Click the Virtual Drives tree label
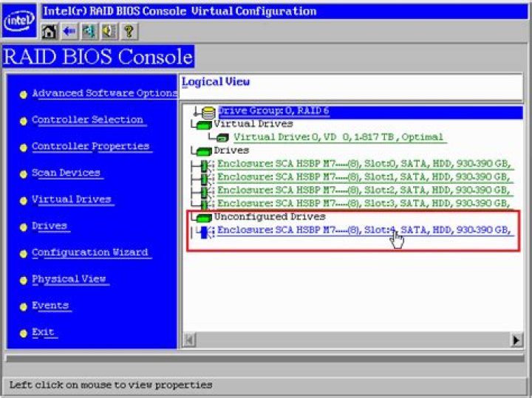The image size is (532, 398). [x=253, y=124]
